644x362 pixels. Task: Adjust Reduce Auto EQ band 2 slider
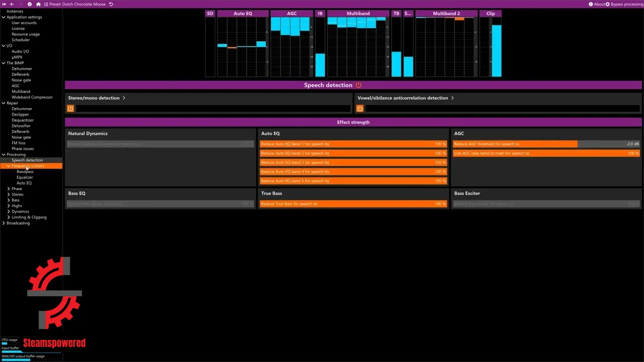pos(353,153)
